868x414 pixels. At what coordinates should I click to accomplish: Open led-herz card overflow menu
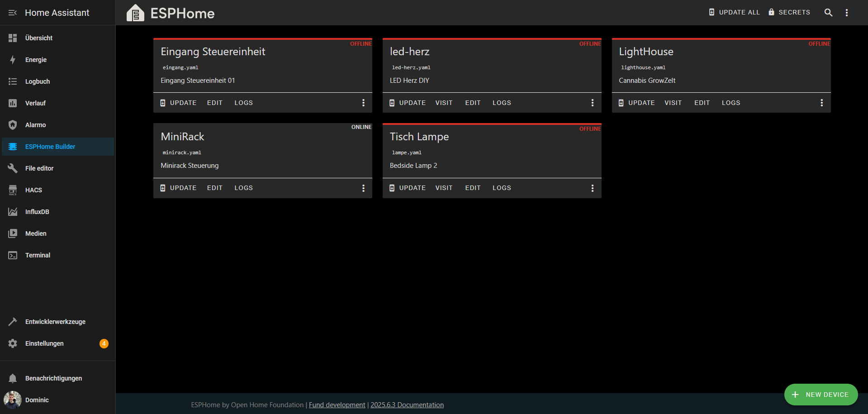(x=593, y=103)
